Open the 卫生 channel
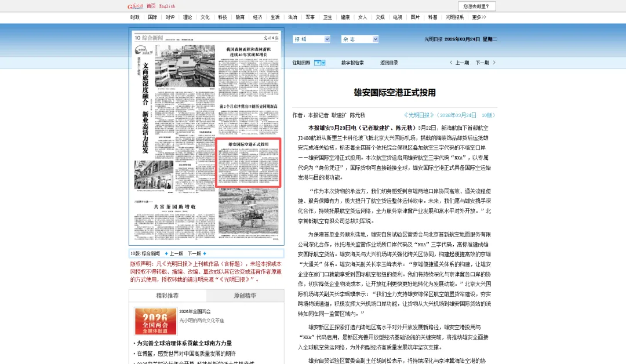626x364 pixels. click(327, 17)
